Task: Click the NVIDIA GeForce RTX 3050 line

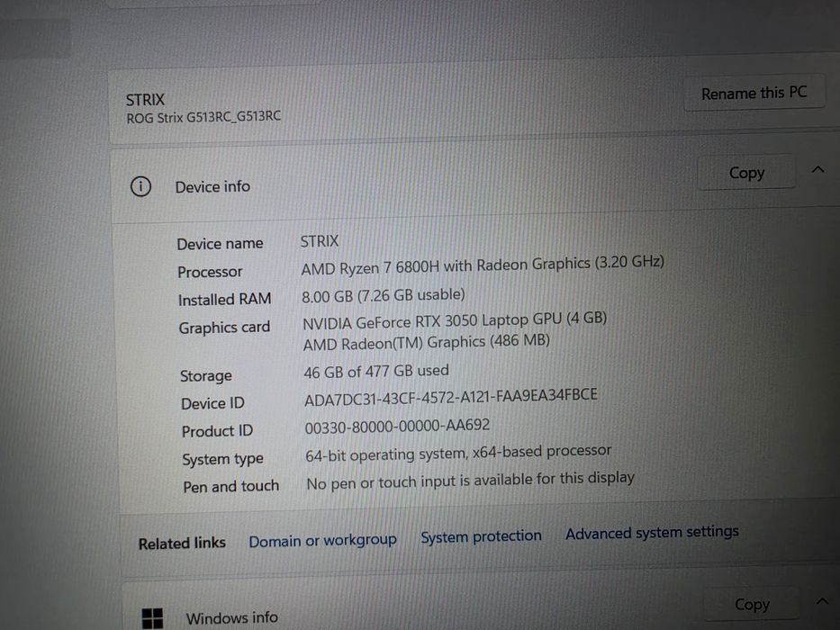Action: coord(455,321)
